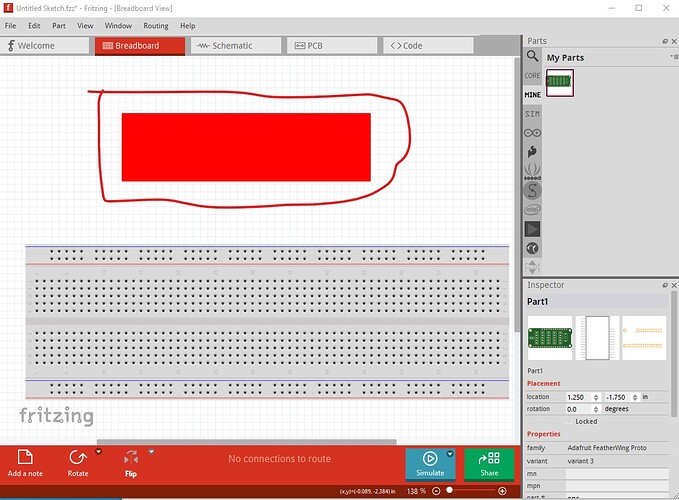Switch to the Code tab
The image size is (679, 500).
click(x=428, y=45)
